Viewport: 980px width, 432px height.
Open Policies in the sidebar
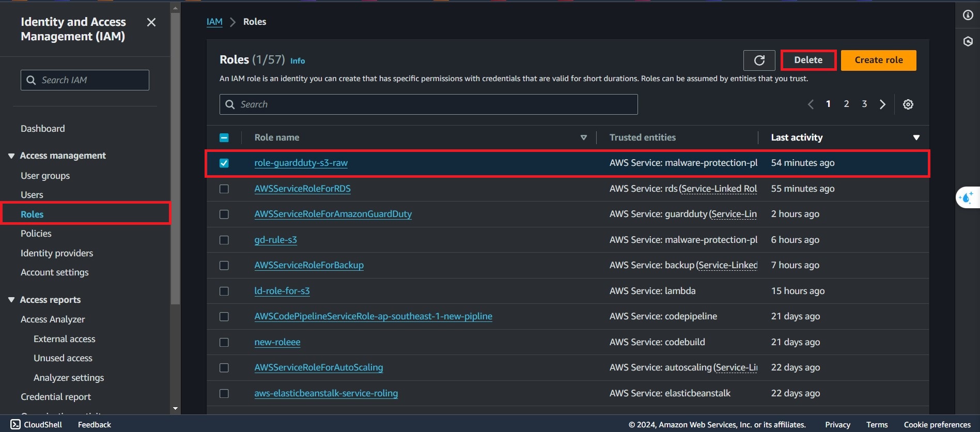click(36, 234)
